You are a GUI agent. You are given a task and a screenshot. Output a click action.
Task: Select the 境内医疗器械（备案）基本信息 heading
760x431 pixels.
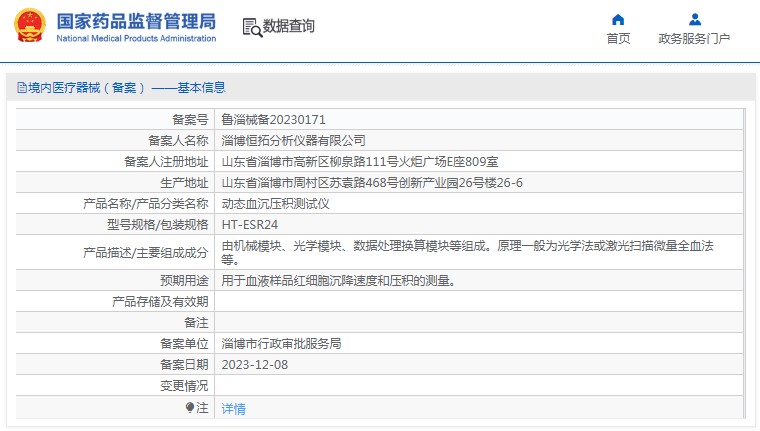(127, 88)
